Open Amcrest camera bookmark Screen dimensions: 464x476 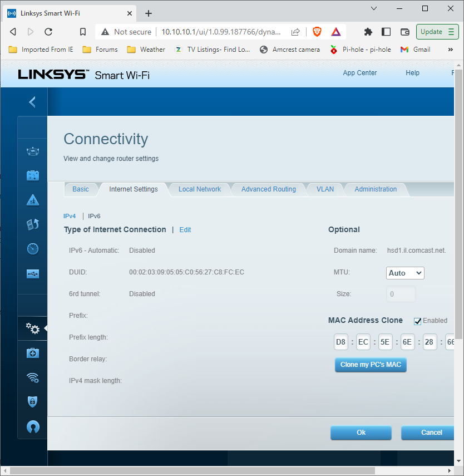290,50
